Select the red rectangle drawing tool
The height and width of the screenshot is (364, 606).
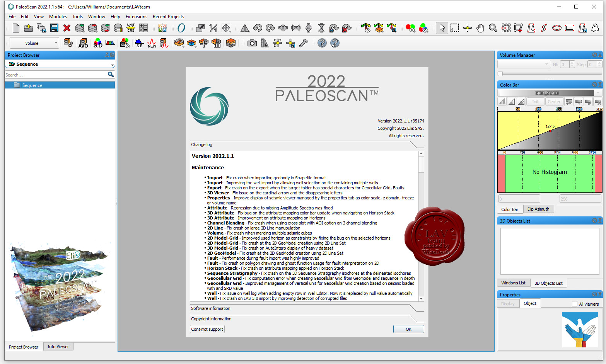pyautogui.click(x=570, y=28)
